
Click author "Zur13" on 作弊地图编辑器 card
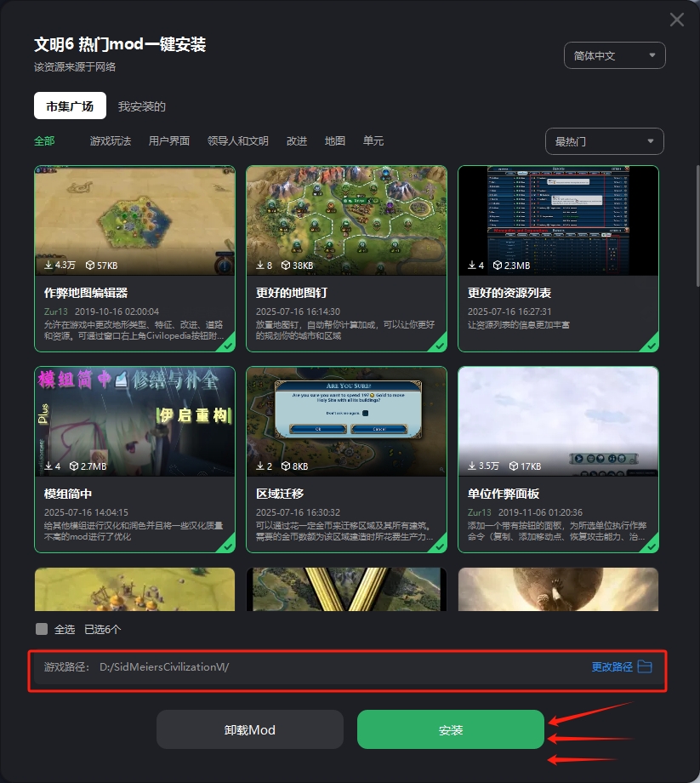[56, 311]
